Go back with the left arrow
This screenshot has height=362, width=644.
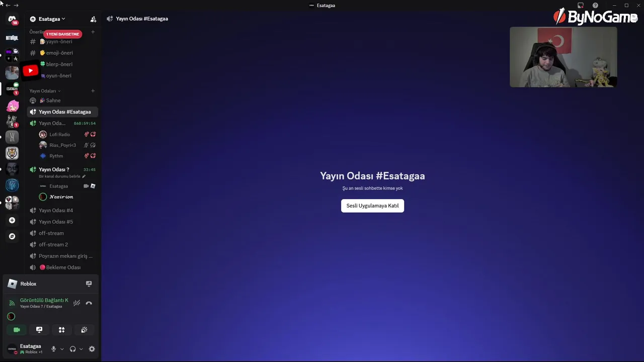[x=8, y=5]
